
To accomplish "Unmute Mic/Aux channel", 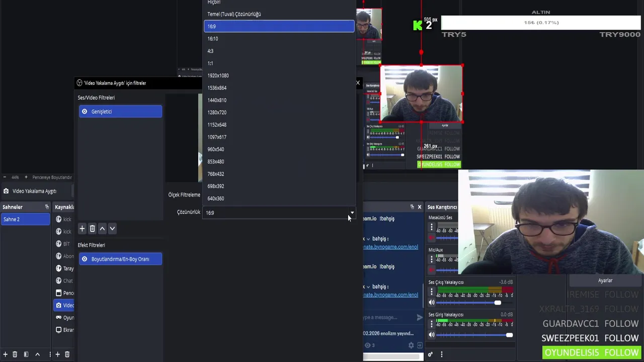I will (431, 270).
